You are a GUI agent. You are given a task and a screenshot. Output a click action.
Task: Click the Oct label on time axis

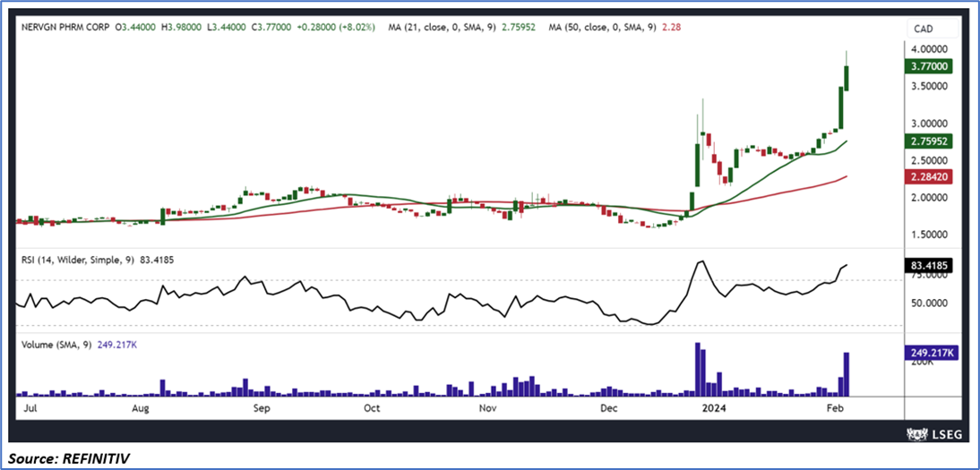pos(372,409)
